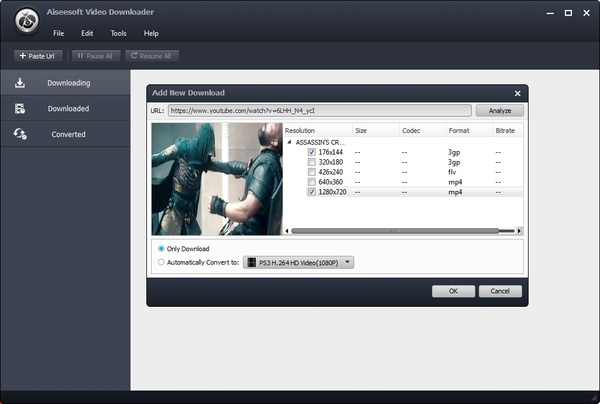Switch to the Downloading tab
The image size is (600, 404).
(65, 83)
